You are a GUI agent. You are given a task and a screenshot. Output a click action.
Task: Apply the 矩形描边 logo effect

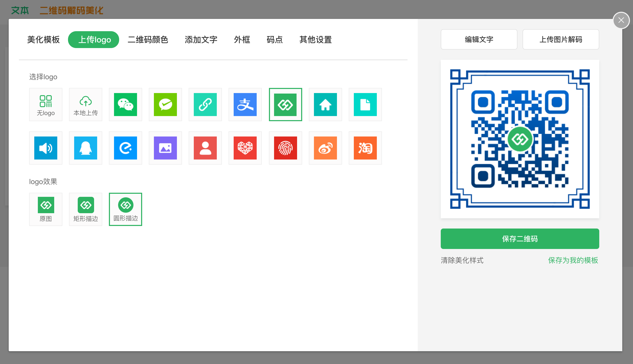pyautogui.click(x=86, y=209)
